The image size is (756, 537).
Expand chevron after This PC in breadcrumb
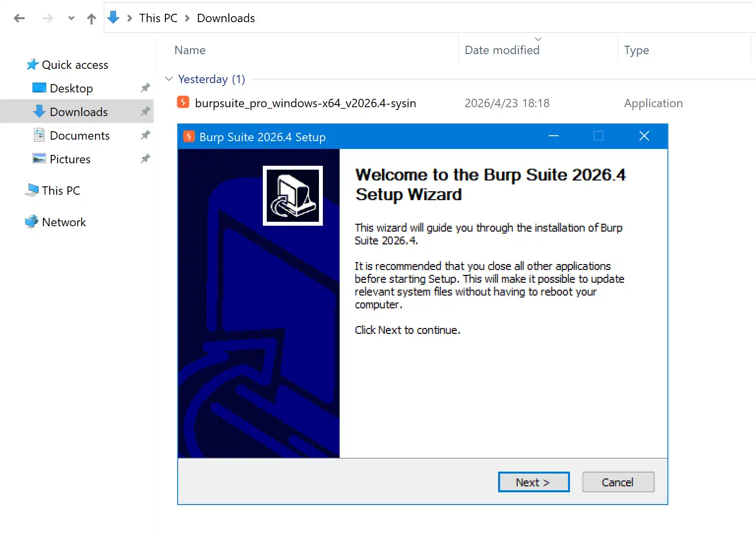pyautogui.click(x=188, y=18)
